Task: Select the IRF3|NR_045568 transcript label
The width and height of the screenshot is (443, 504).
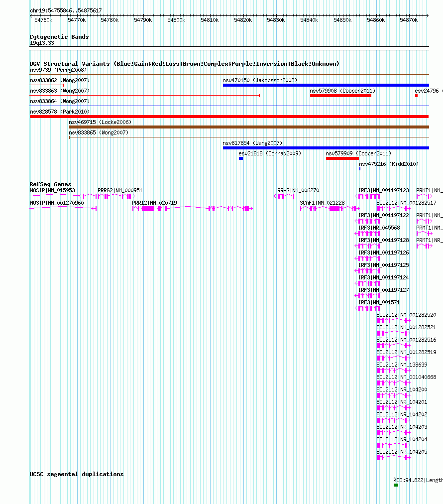Action: 379,228
